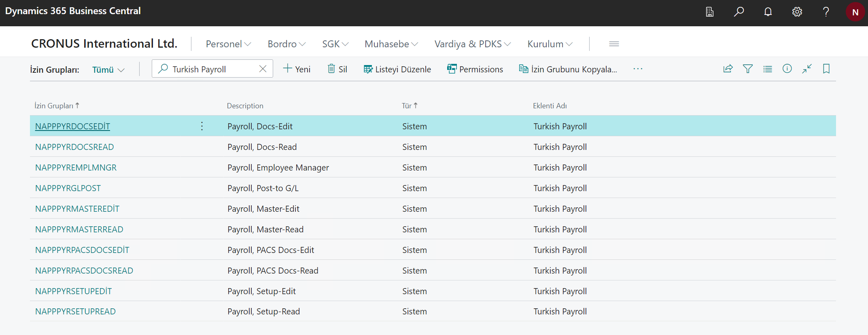Clear the Turkish Payroll search text
The width and height of the screenshot is (868, 335).
263,69
